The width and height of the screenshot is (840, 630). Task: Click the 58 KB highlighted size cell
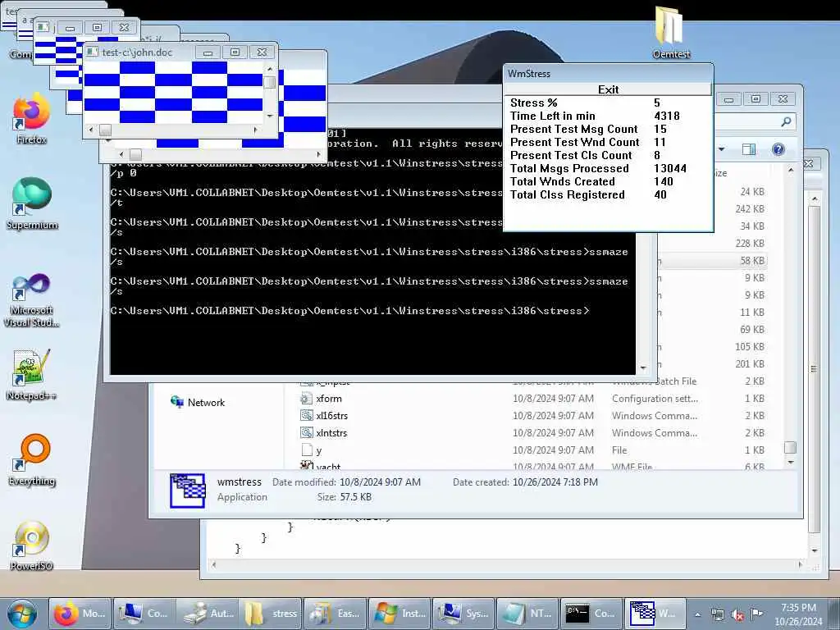pyautogui.click(x=752, y=260)
